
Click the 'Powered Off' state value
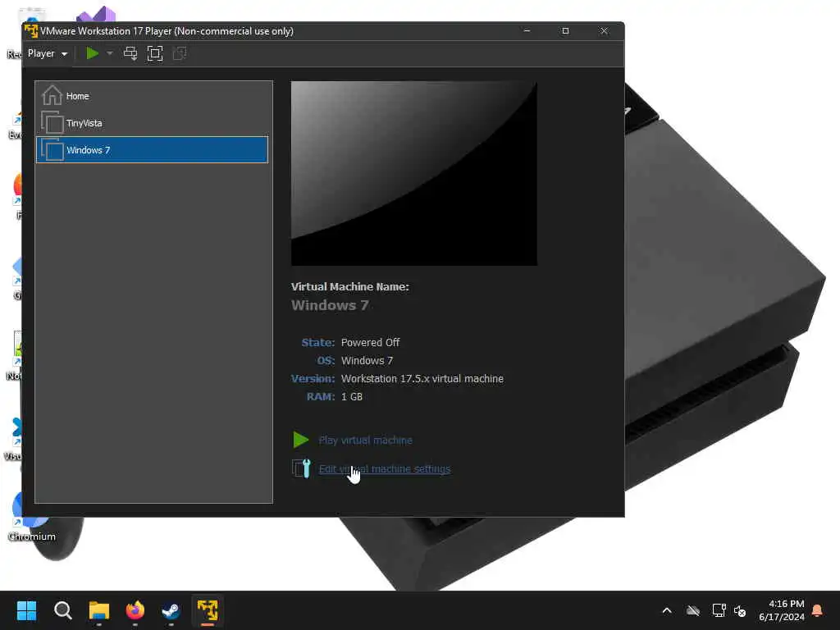[x=370, y=342]
